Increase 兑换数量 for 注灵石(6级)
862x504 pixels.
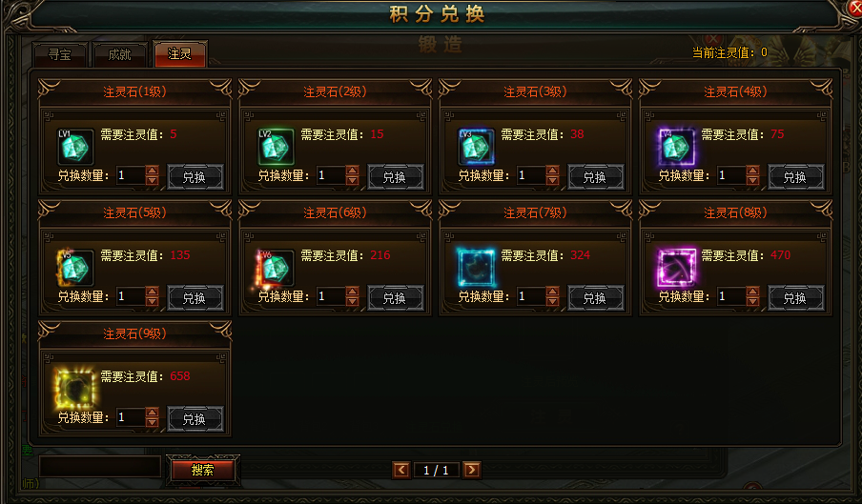coord(353,292)
